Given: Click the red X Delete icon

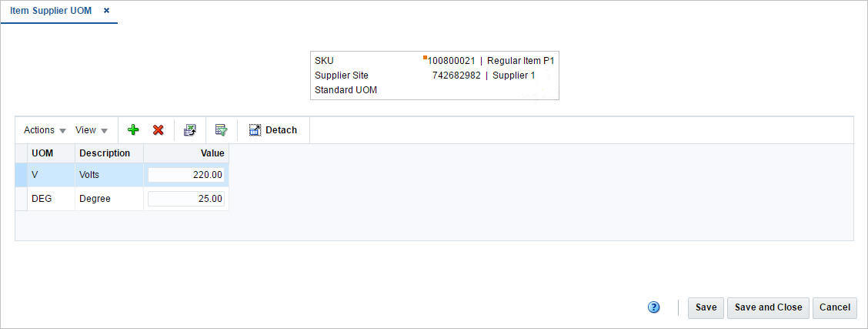Looking at the screenshot, I should pos(159,129).
